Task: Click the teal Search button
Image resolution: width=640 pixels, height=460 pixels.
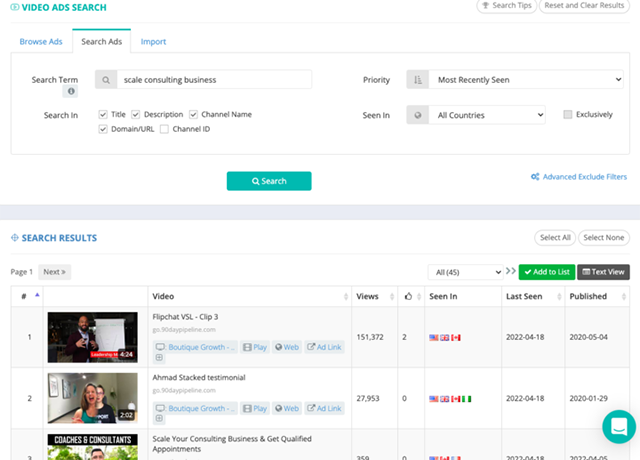Action: (269, 181)
